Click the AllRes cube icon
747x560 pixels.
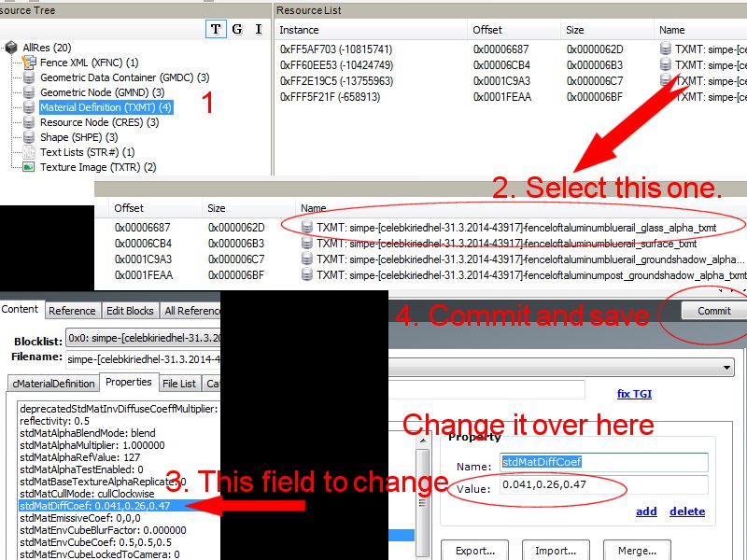tap(13, 48)
